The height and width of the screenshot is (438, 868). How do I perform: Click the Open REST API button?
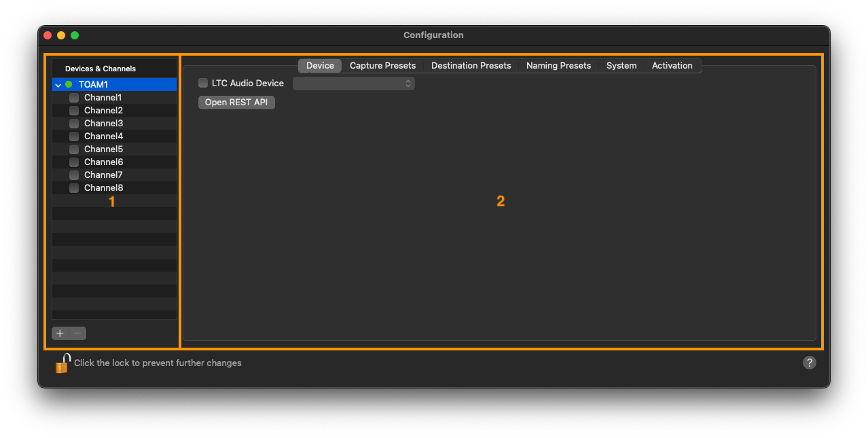click(x=236, y=103)
